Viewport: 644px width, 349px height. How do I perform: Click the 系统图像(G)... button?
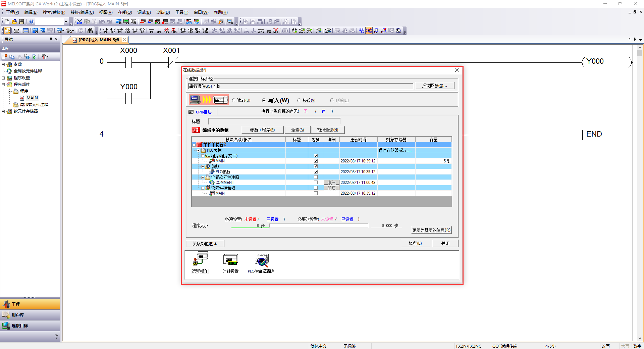tap(435, 86)
